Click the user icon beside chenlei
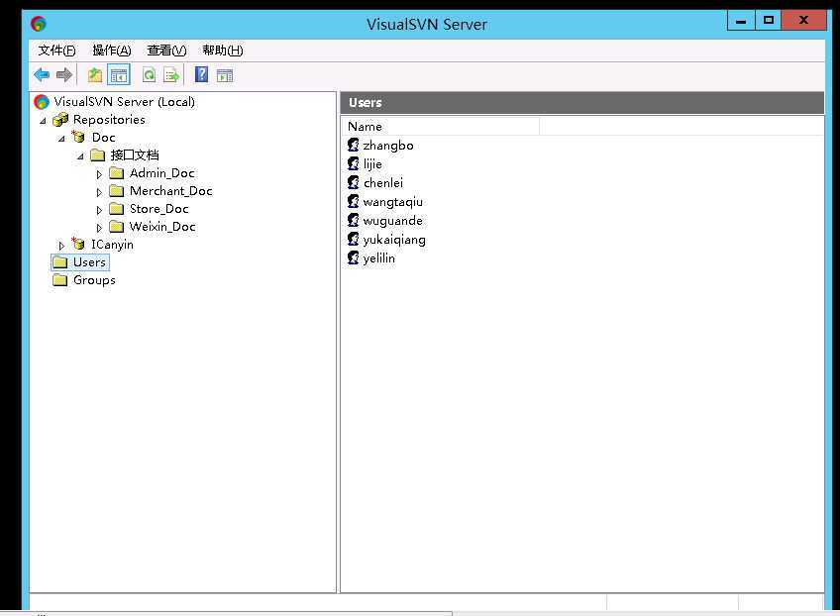 [354, 182]
